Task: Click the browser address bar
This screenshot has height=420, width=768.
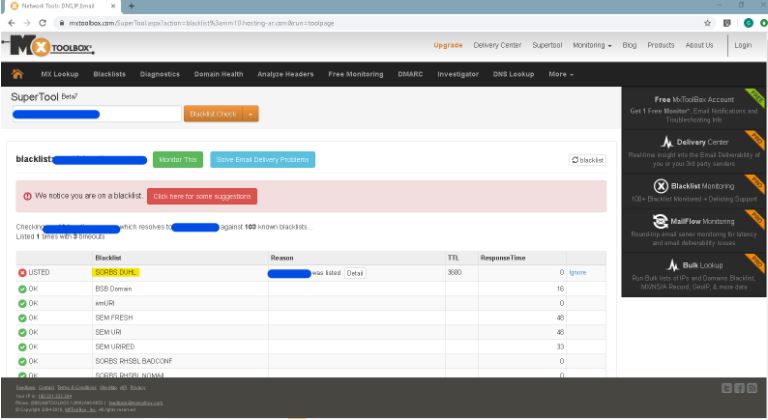Action: pos(377,23)
